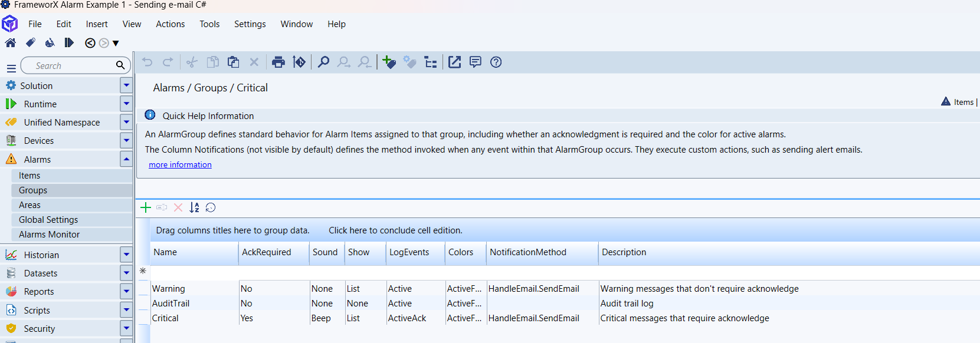
Task: Expand the Solution section dropdown arrow
Action: pyautogui.click(x=126, y=85)
